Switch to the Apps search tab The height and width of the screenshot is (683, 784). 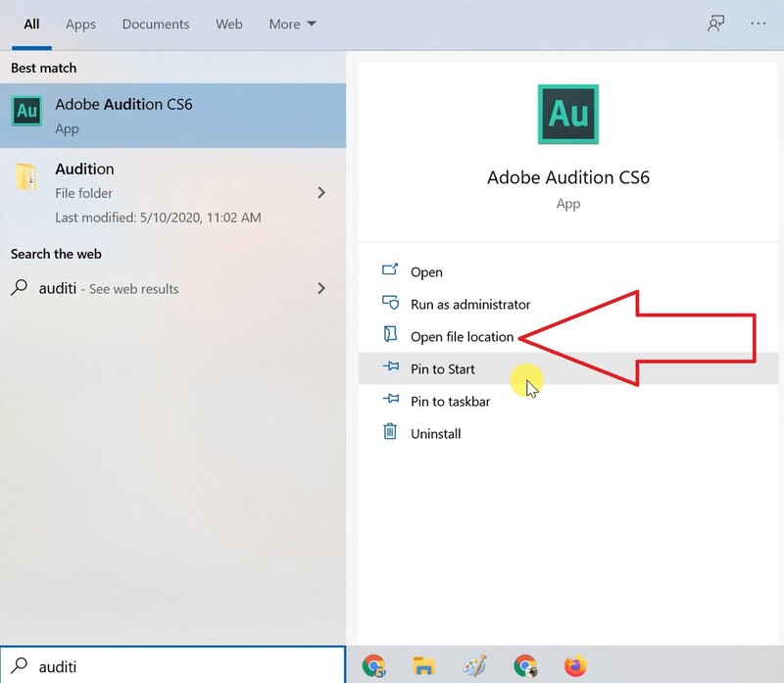(79, 24)
